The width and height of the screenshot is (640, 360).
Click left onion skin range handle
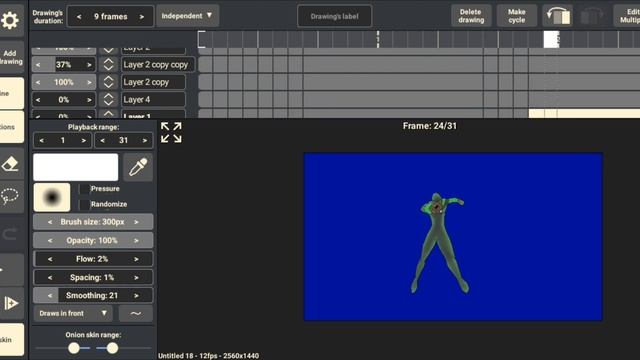[74, 348]
